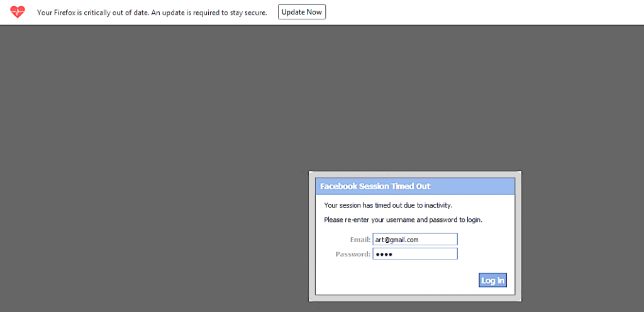Click the masked dots in Password box
This screenshot has width=644, height=312.
tap(383, 254)
